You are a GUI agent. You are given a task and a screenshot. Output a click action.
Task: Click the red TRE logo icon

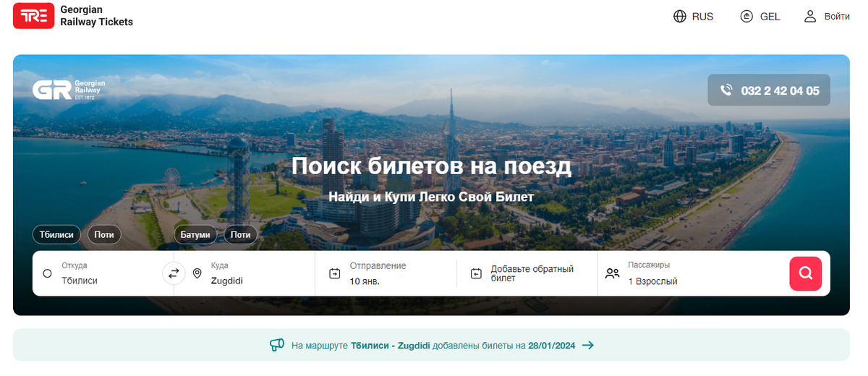pos(34,16)
